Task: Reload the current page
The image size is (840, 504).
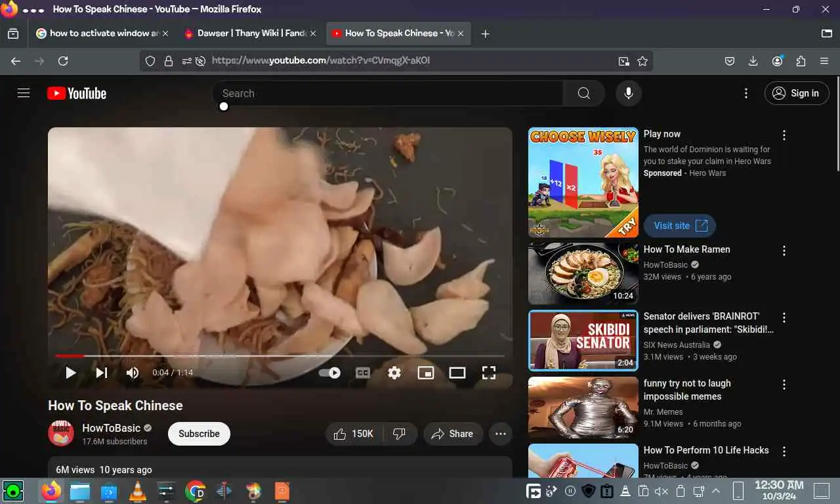Action: click(63, 61)
